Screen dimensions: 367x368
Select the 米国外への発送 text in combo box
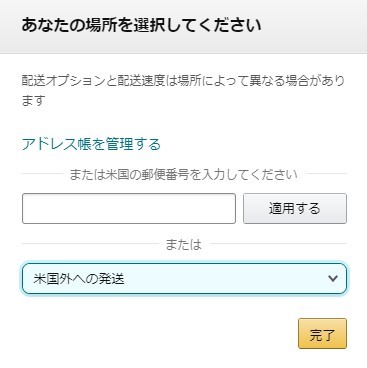(x=79, y=279)
